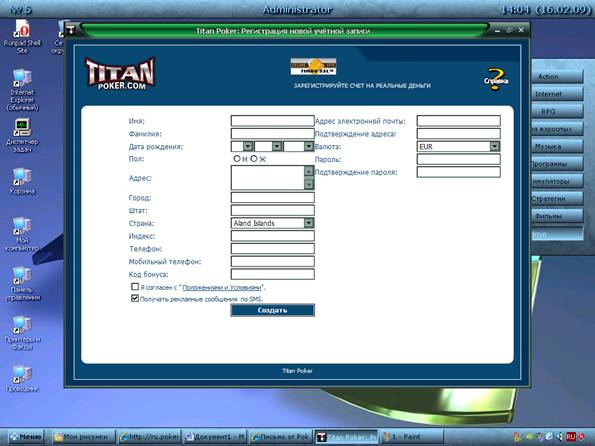The width and height of the screenshot is (595, 446).
Task: Click the RU language indicator in tray
Action: [570, 437]
